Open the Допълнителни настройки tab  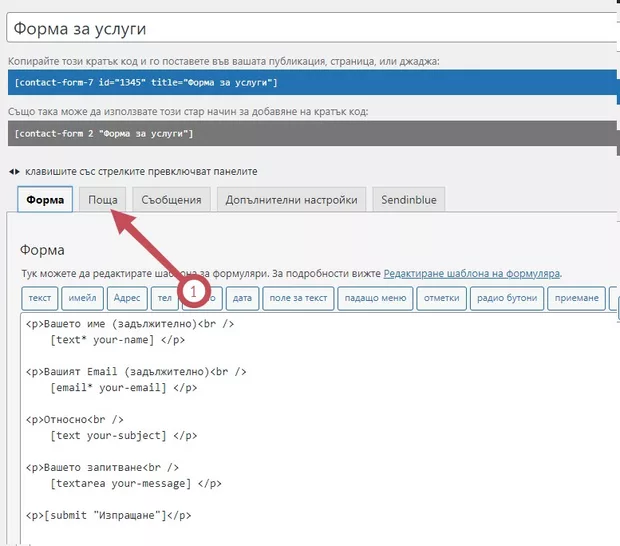(x=291, y=199)
